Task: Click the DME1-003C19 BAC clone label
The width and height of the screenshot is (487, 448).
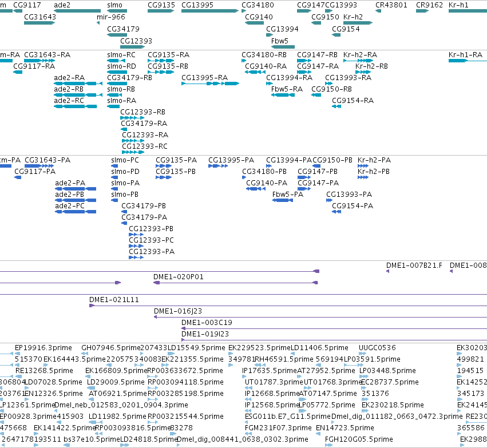Action: (x=207, y=323)
